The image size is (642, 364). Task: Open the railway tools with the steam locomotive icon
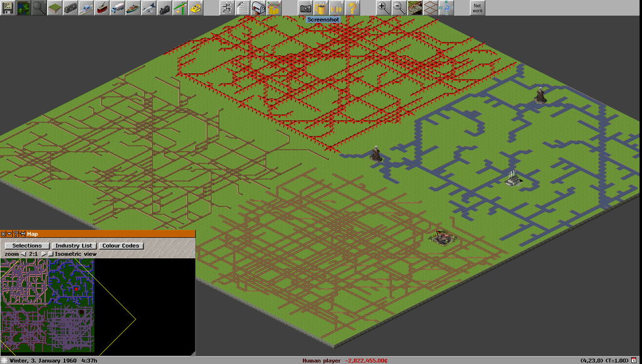pos(70,8)
